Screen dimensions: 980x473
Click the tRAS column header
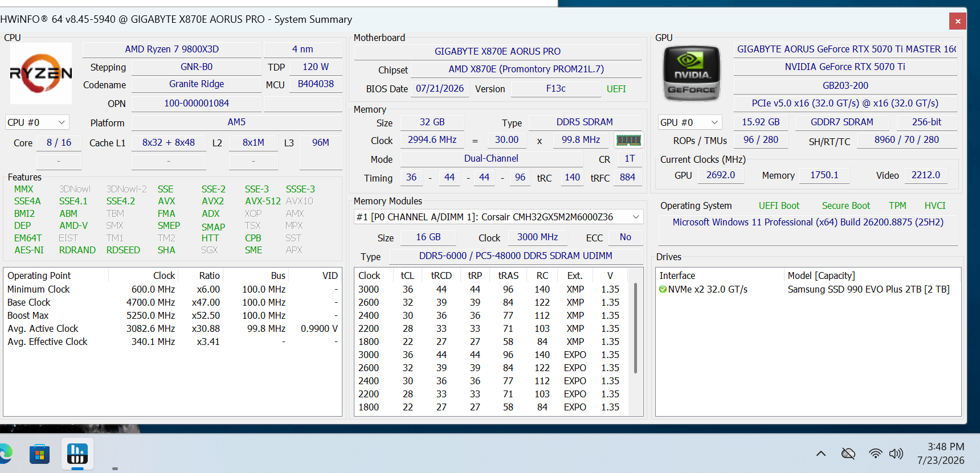[x=508, y=275]
